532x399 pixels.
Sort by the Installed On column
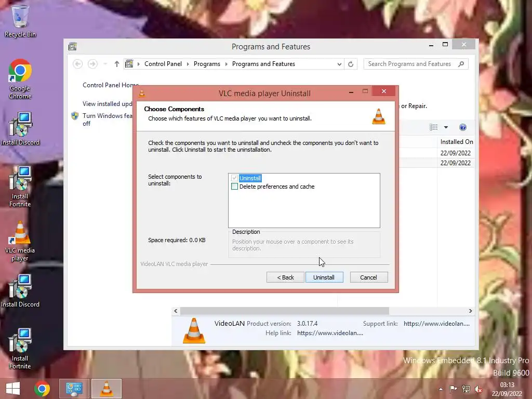pyautogui.click(x=456, y=142)
